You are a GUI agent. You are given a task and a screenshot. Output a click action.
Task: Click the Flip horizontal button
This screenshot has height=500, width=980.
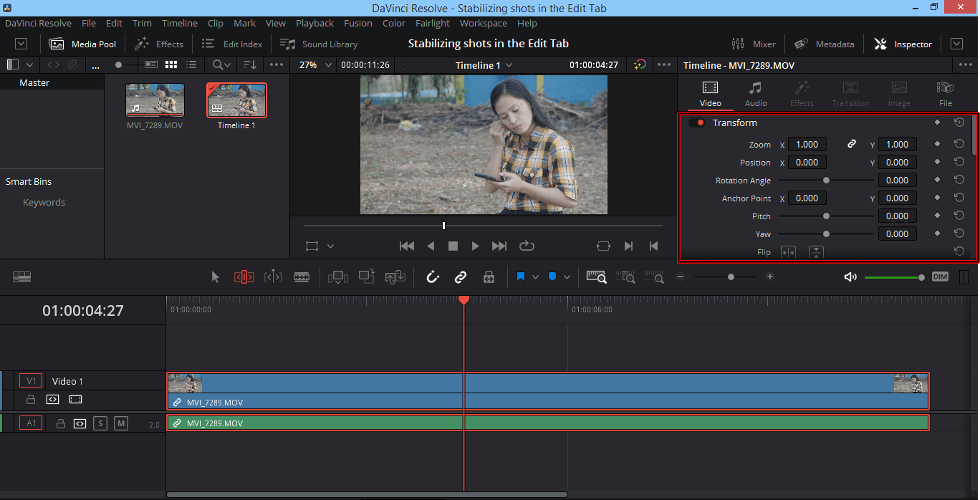788,252
